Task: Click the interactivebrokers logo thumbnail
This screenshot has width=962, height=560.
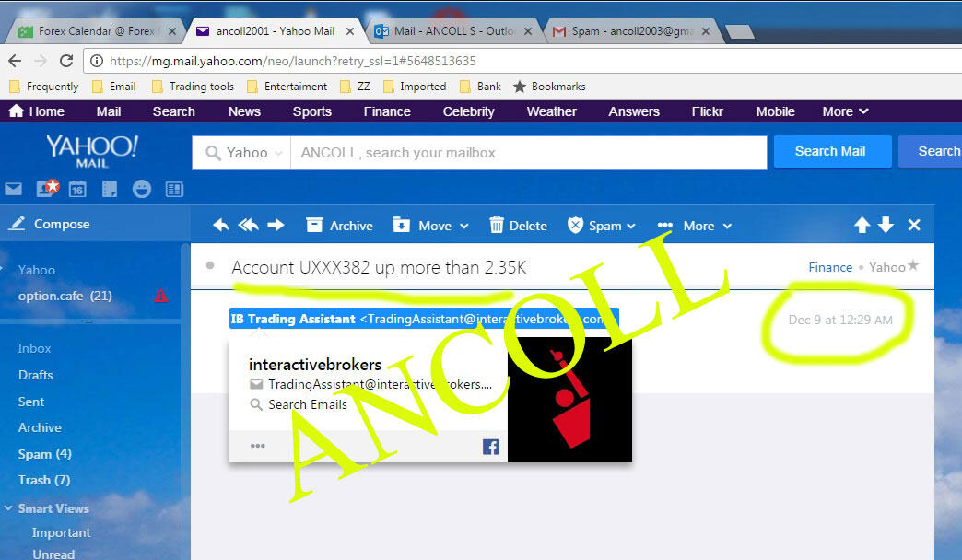Action: [569, 399]
